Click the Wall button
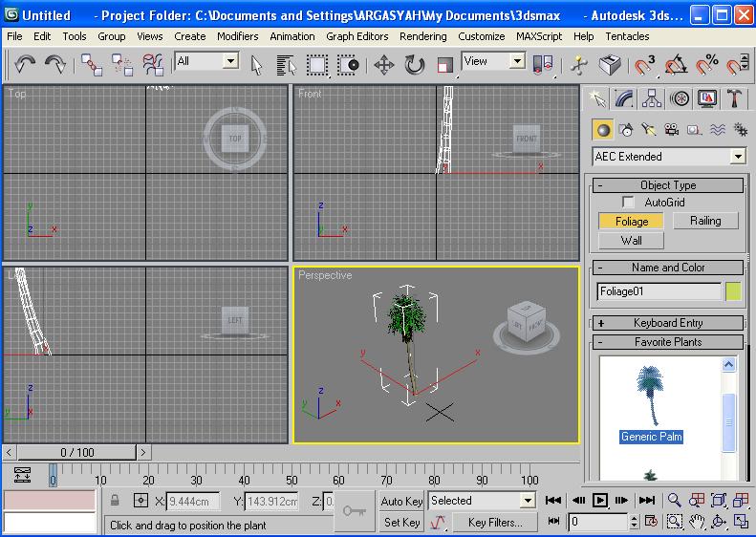The height and width of the screenshot is (537, 756). 631,240
